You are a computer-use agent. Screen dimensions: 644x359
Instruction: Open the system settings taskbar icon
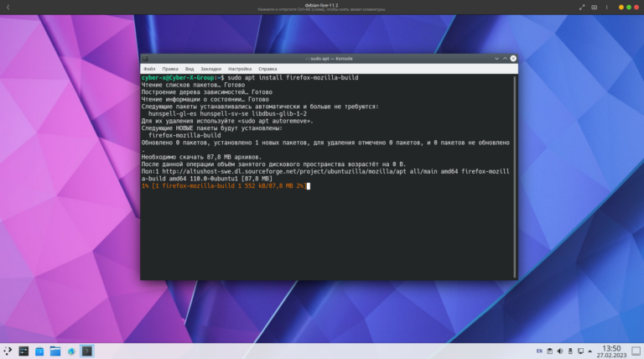pyautogui.click(x=23, y=351)
